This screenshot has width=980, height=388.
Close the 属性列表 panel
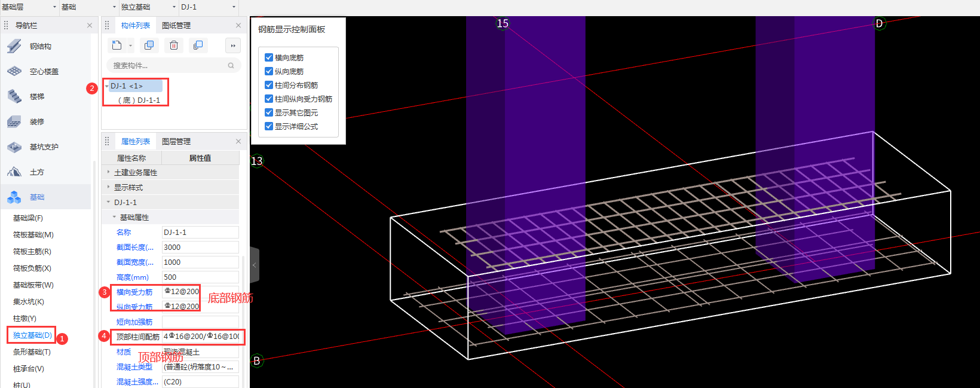point(238,141)
